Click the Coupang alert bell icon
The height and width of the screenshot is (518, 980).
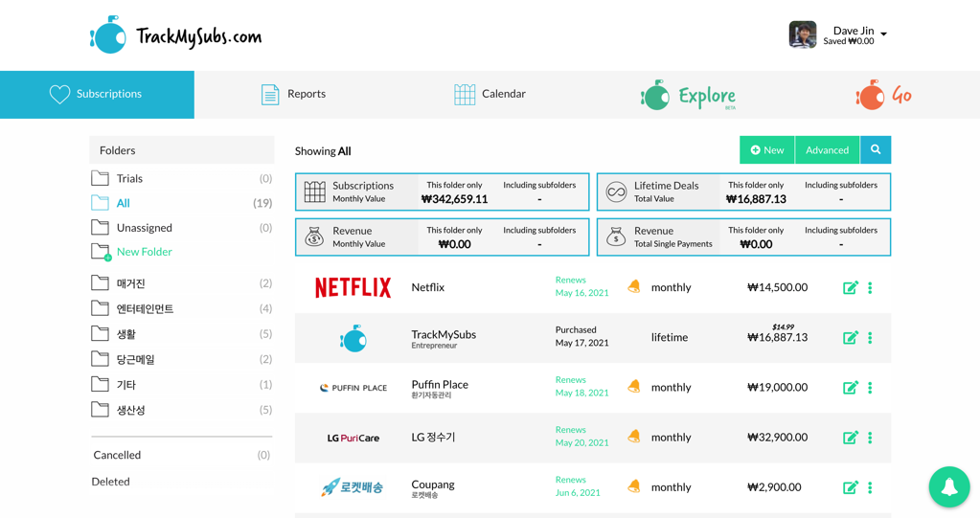coord(634,486)
